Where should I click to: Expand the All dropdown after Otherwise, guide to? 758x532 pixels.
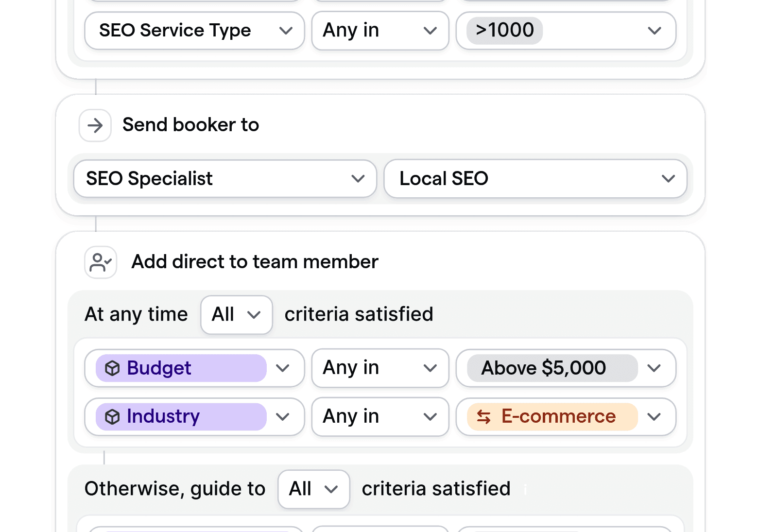[313, 489]
